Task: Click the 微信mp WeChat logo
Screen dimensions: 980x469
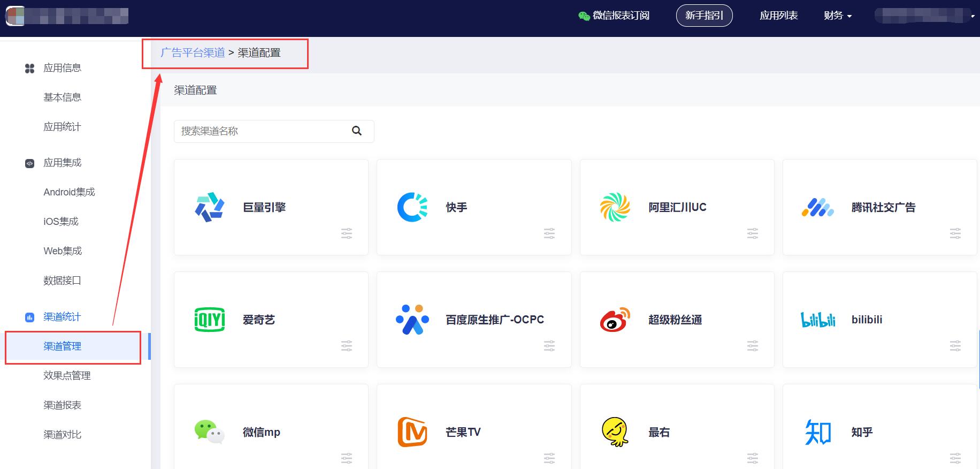Action: coord(210,432)
